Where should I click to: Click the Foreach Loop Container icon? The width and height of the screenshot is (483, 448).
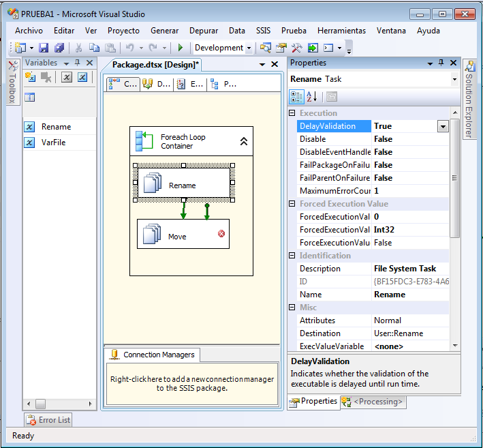(x=144, y=141)
